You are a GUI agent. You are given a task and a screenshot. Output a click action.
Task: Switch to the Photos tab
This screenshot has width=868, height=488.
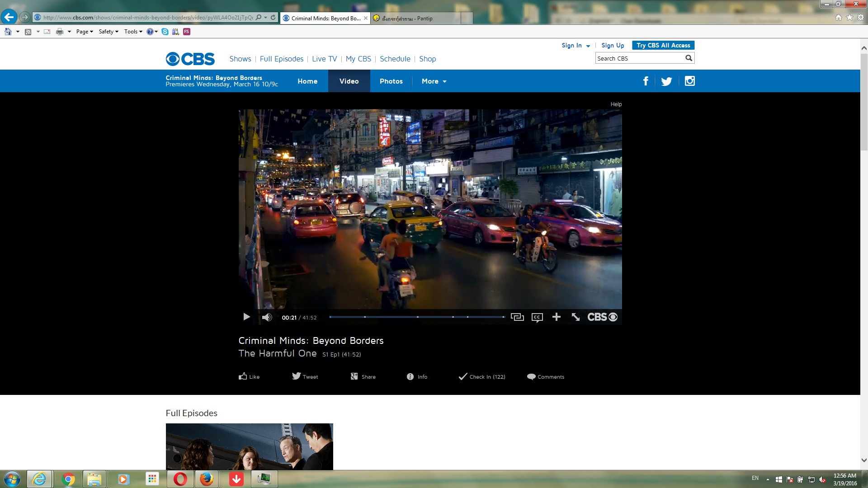391,81
